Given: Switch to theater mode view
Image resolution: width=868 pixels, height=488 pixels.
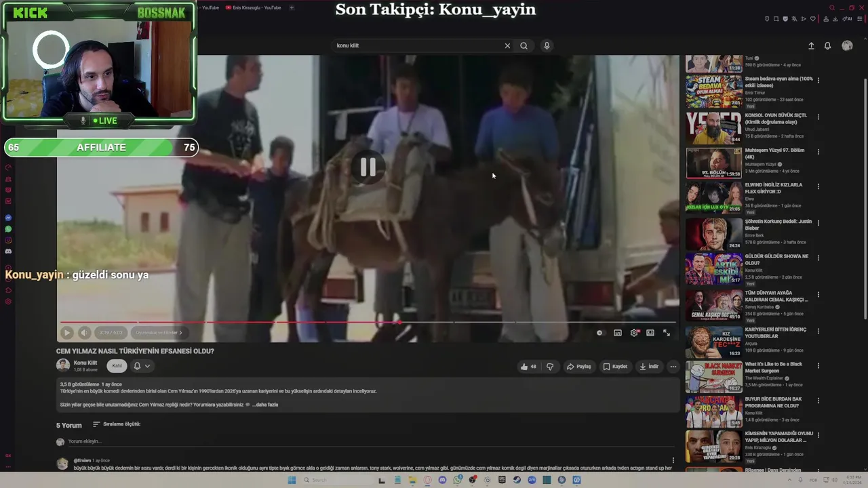Looking at the screenshot, I should pyautogui.click(x=650, y=333).
